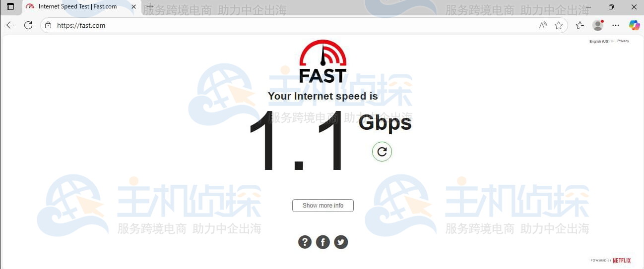The image size is (644, 269).
Task: Go back with browser back arrow
Action: tap(10, 25)
